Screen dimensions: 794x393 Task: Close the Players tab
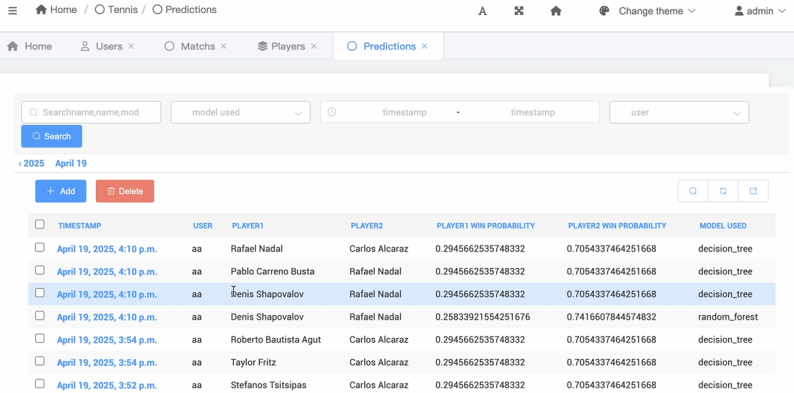click(313, 46)
